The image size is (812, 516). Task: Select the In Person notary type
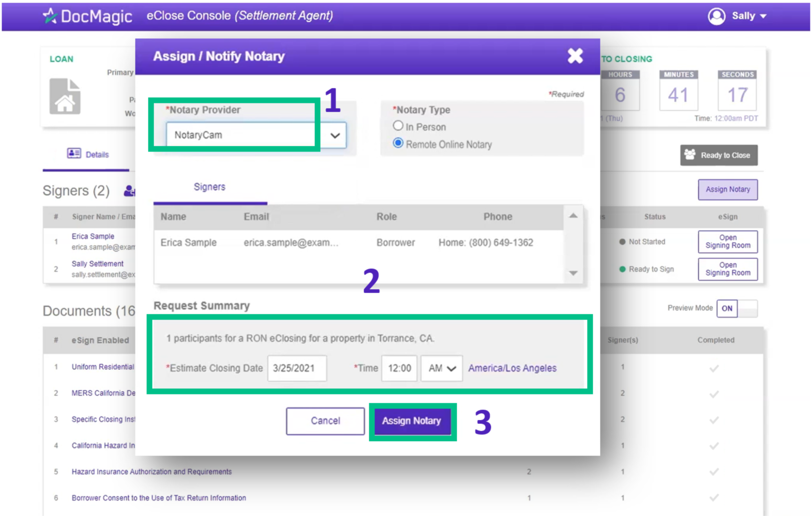pos(398,126)
